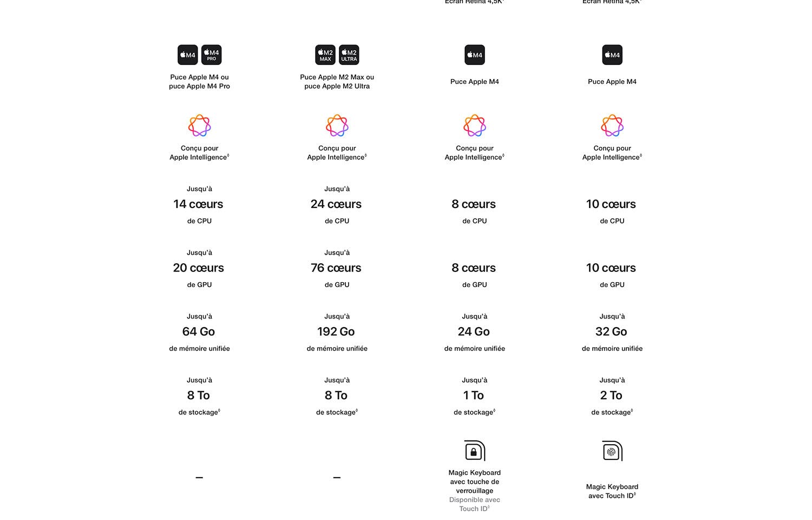The width and height of the screenshot is (812, 520).
Task: Click 'Puce Apple M2 Max ou puce Apple M2 Ultra' text
Action: pos(337,82)
